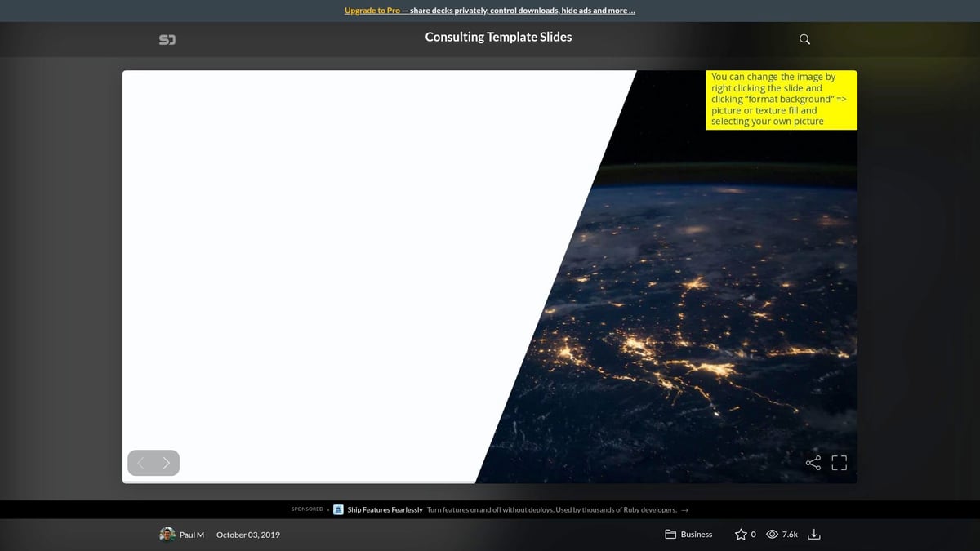Enter fullscreen mode for the presentation
The width and height of the screenshot is (980, 551).
click(839, 462)
